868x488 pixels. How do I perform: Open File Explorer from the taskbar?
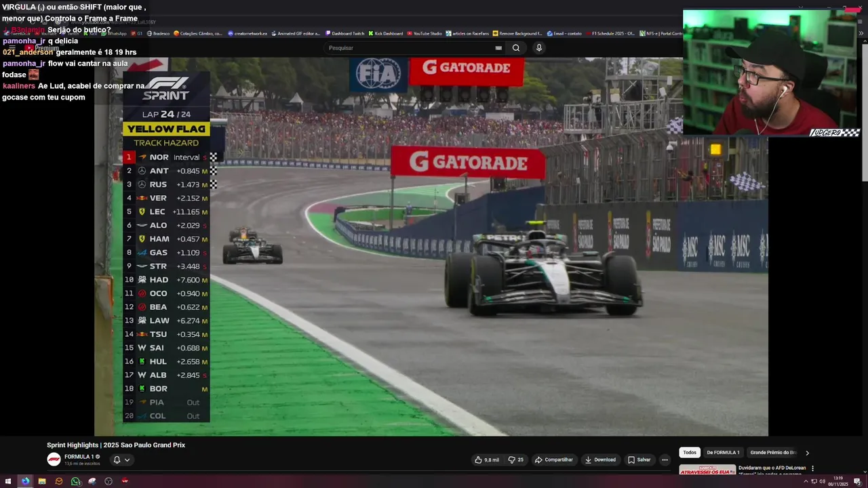point(42,481)
